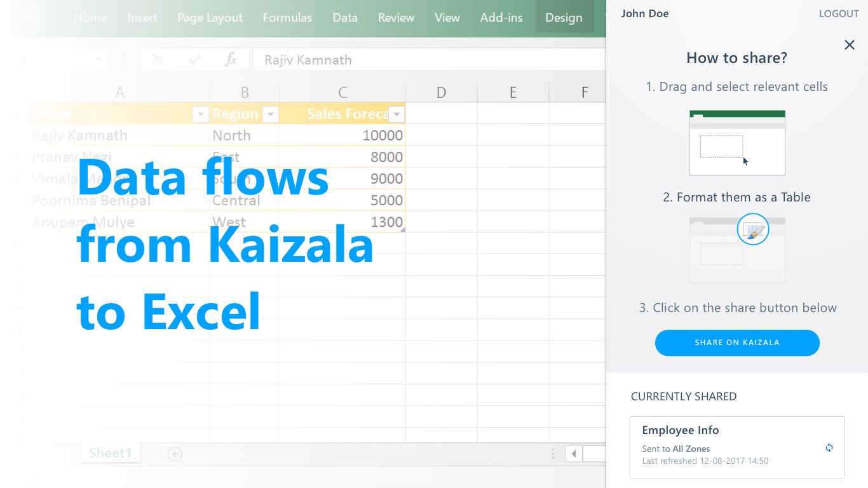The height and width of the screenshot is (488, 868).
Task: Open the Region column filter dropdown
Action: [271, 114]
